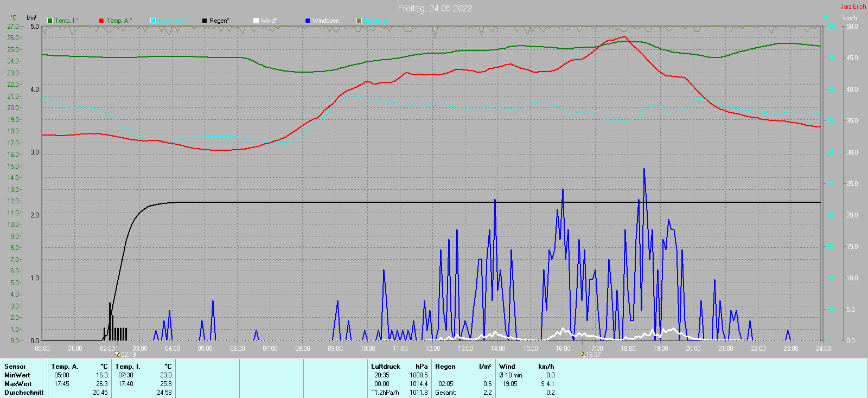The image size is (868, 398).
Task: Click the Freitag, 24.06.2022 chart title
Action: coord(435,8)
